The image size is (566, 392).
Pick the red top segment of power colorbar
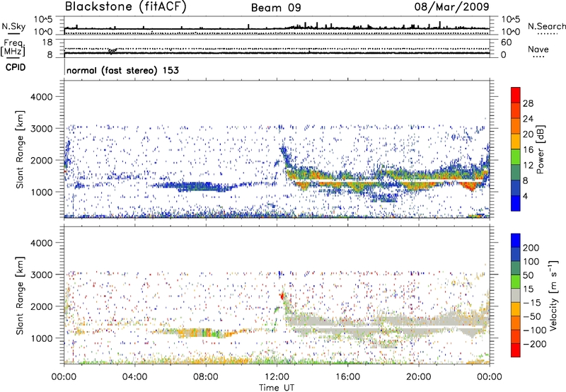pyautogui.click(x=516, y=96)
